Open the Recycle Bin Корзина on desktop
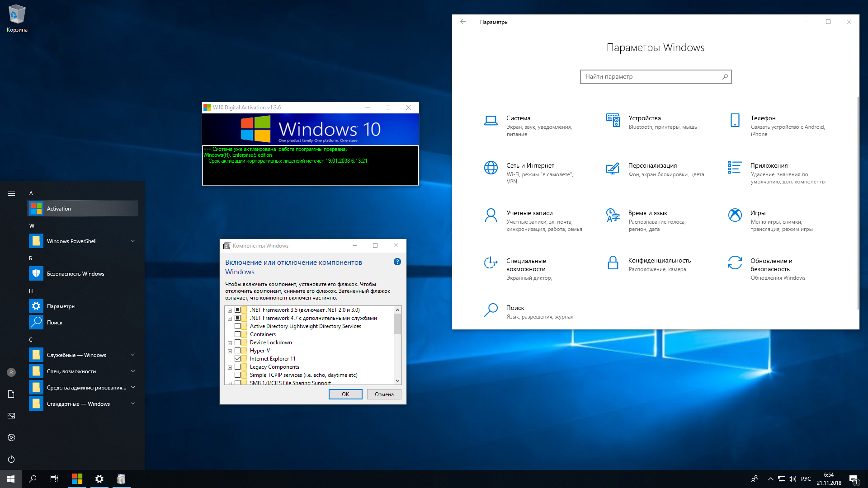 tap(17, 19)
